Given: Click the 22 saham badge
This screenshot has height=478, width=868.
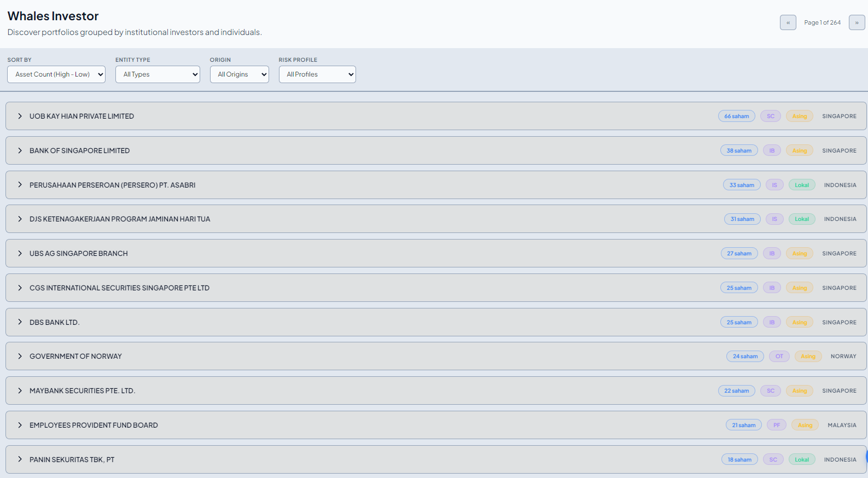Looking at the screenshot, I should 737,390.
